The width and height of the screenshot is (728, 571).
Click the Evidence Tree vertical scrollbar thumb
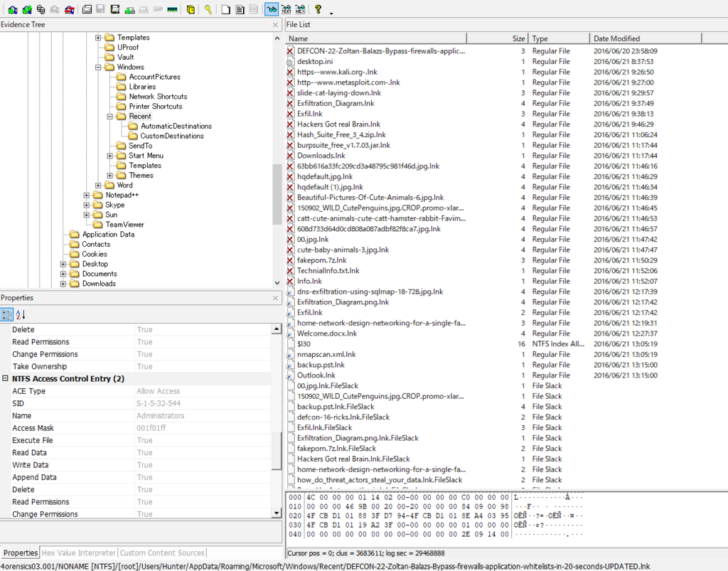(x=277, y=194)
